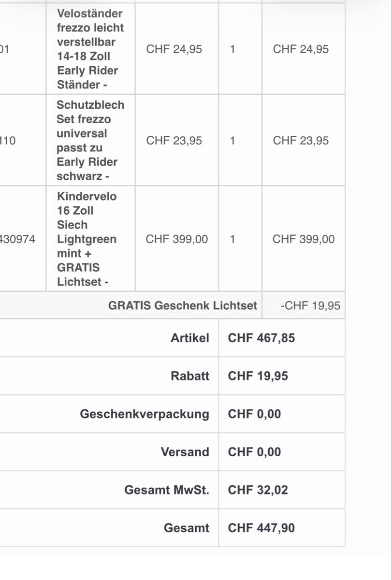Click the Schutzblech line total CHF 23,95

click(x=301, y=140)
